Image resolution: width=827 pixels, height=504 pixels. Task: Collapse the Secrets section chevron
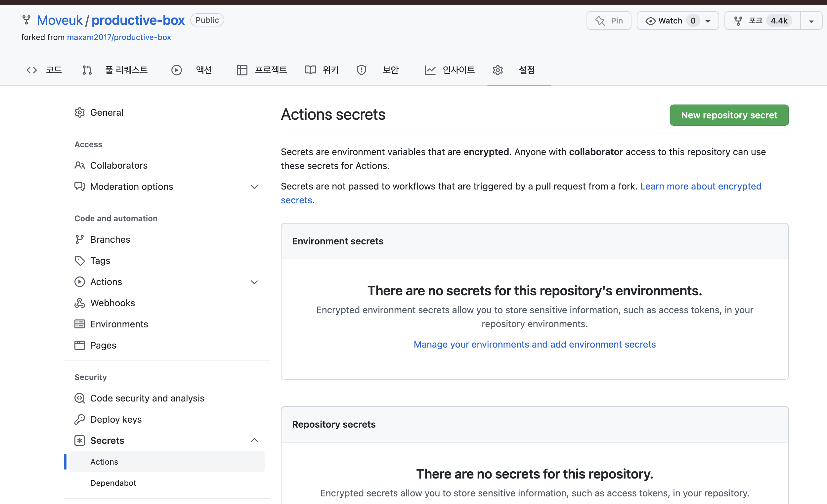pos(254,440)
